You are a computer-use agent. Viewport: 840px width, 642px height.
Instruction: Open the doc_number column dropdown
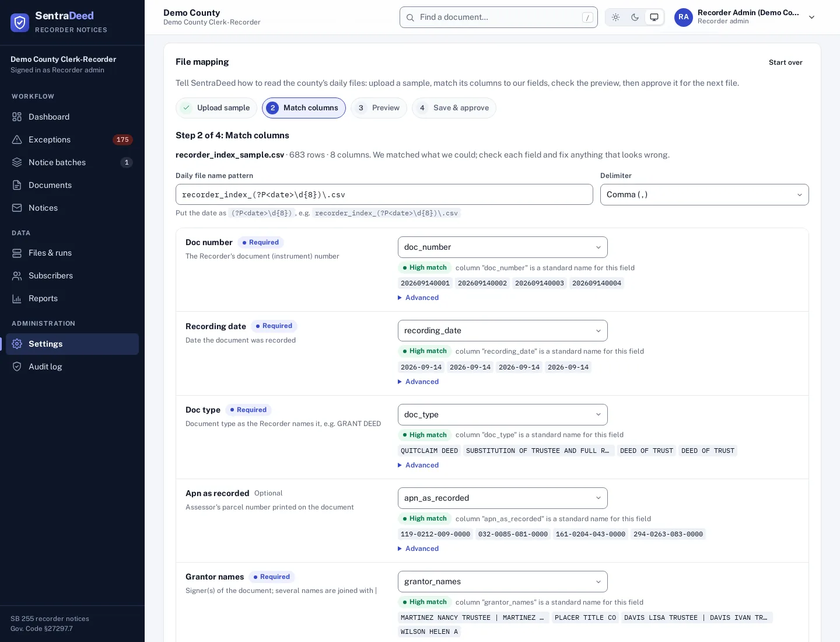tap(503, 247)
